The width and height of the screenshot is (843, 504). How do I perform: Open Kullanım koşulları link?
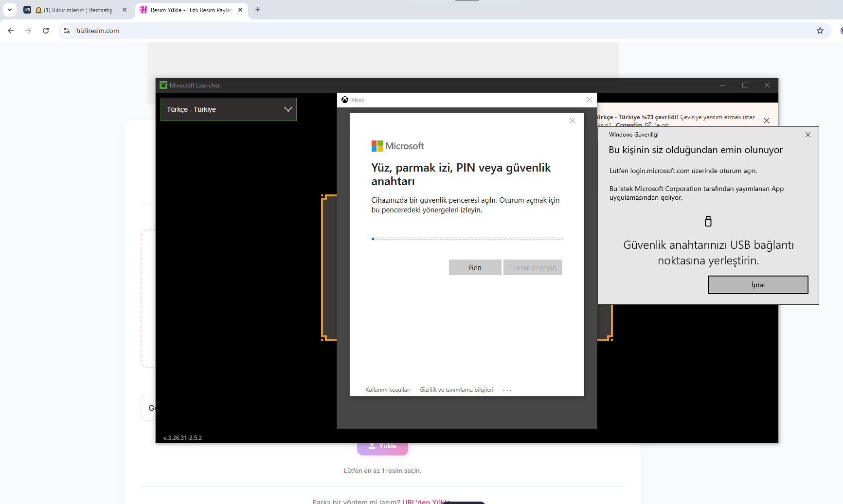pyautogui.click(x=388, y=390)
